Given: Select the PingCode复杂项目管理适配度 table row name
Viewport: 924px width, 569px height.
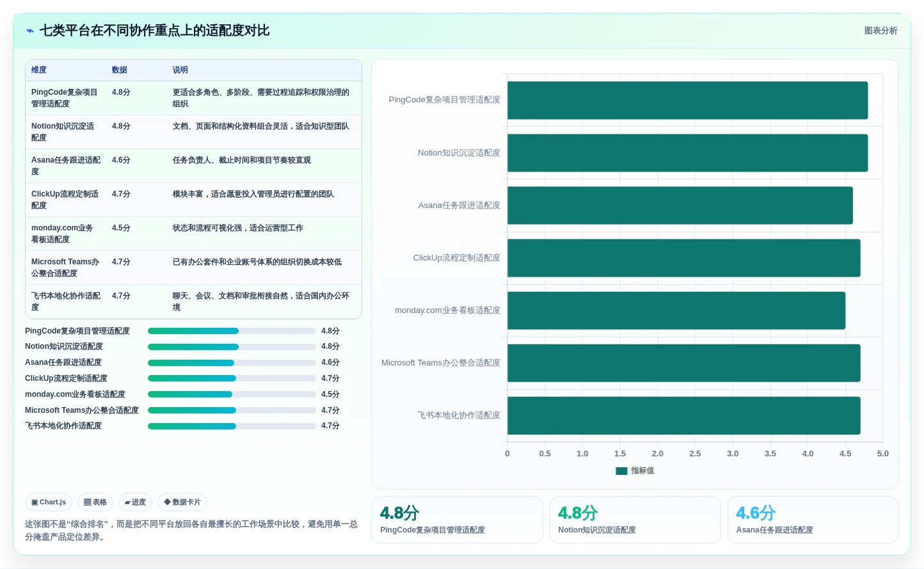Looking at the screenshot, I should click(65, 98).
